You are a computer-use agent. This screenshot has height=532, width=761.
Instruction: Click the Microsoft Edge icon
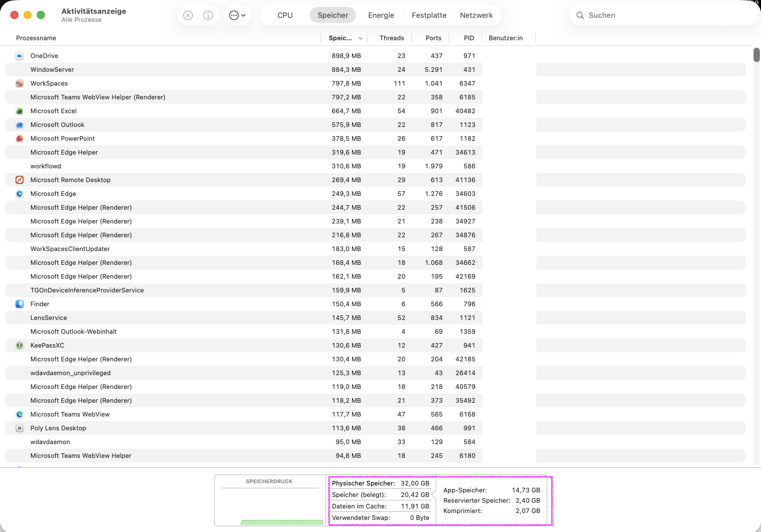click(20, 194)
